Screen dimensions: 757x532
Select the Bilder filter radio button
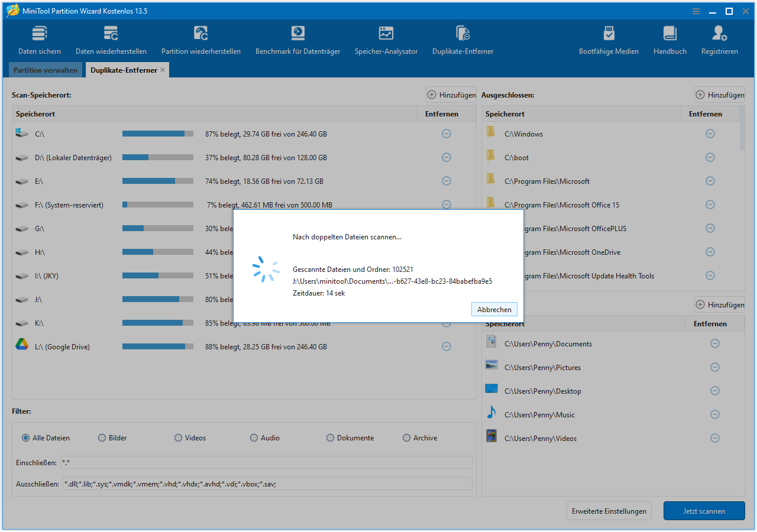click(102, 438)
